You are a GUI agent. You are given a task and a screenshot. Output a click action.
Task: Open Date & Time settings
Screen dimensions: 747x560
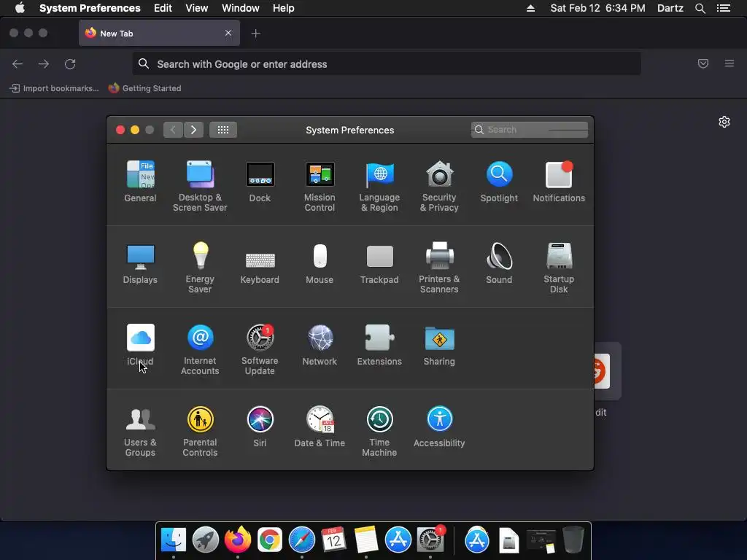point(320,427)
